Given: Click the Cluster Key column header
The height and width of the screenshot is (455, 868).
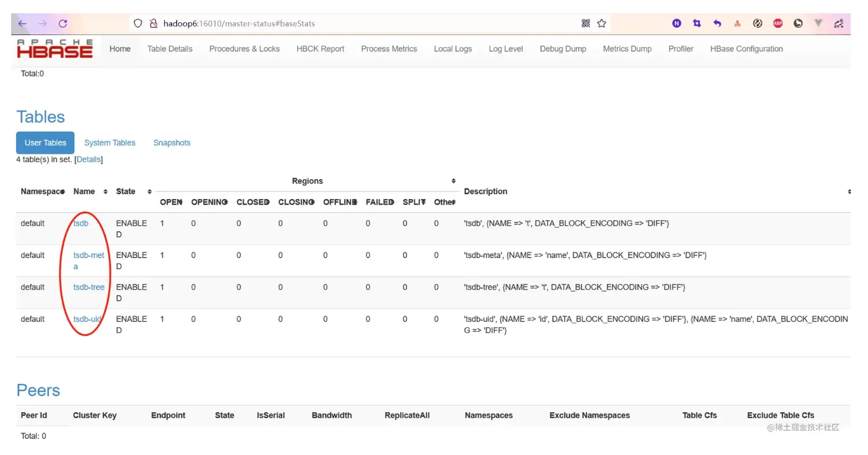Looking at the screenshot, I should (94, 415).
